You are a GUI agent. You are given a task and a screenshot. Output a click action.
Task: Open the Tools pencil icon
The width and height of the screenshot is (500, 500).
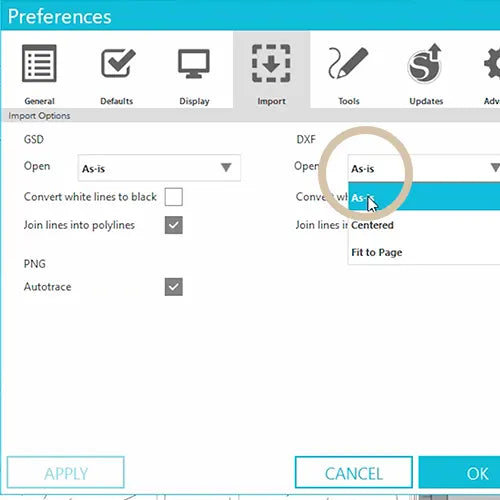click(x=348, y=63)
